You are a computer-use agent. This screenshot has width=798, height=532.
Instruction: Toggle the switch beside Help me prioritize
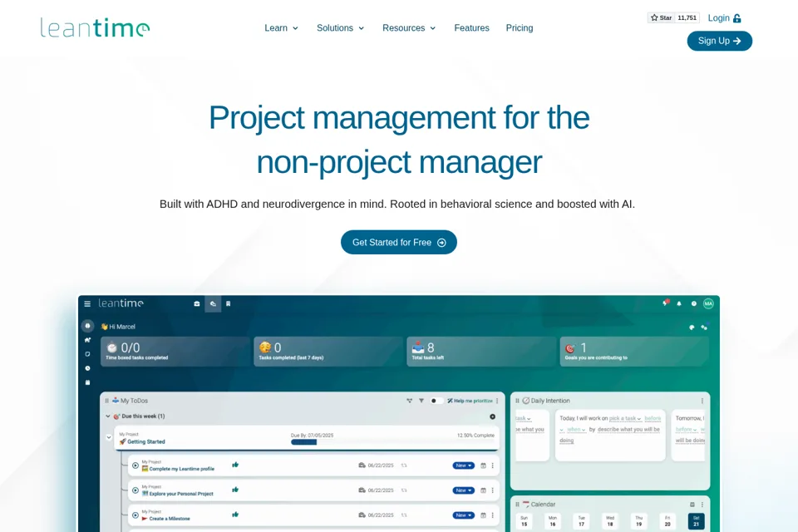pos(436,401)
